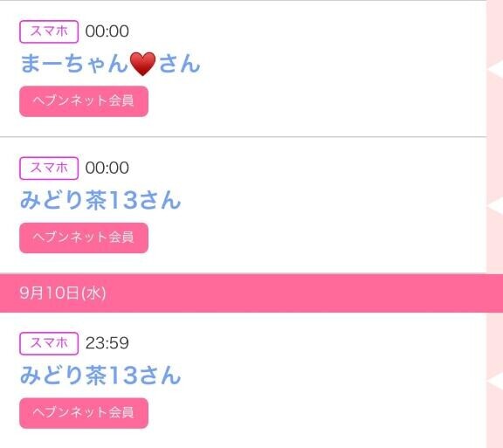Click ヘブンネット会員 button under まーちゃん's name
Image resolution: width=503 pixels, height=448 pixels.
(x=84, y=101)
